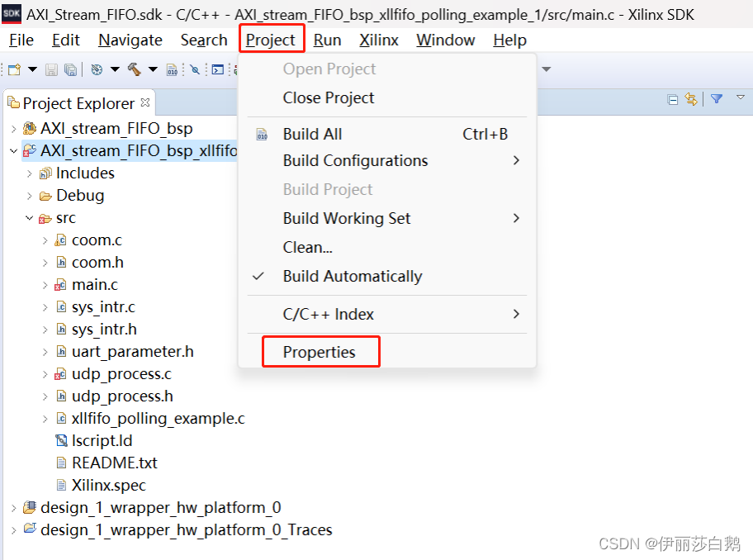Select the Build hammer toolbar icon
The width and height of the screenshot is (753, 560).
pyautogui.click(x=132, y=70)
